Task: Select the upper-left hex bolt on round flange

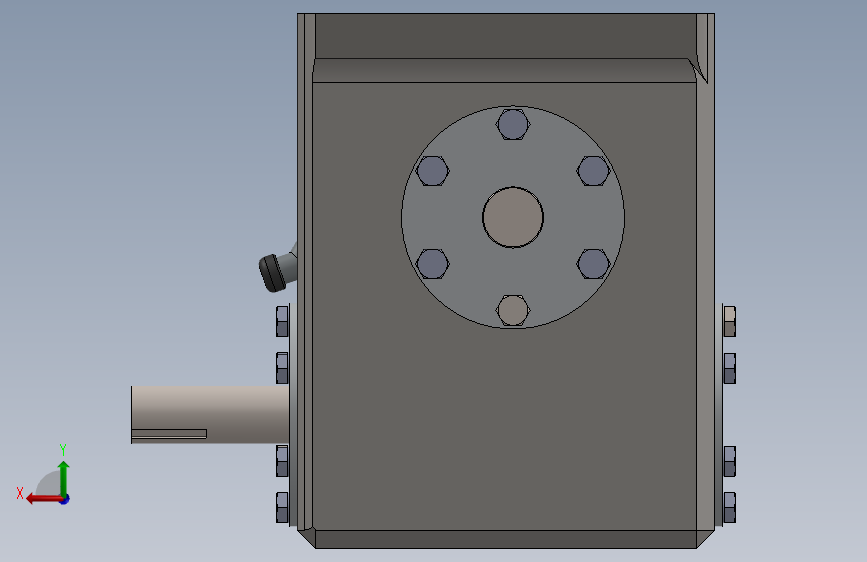Action: (x=432, y=170)
